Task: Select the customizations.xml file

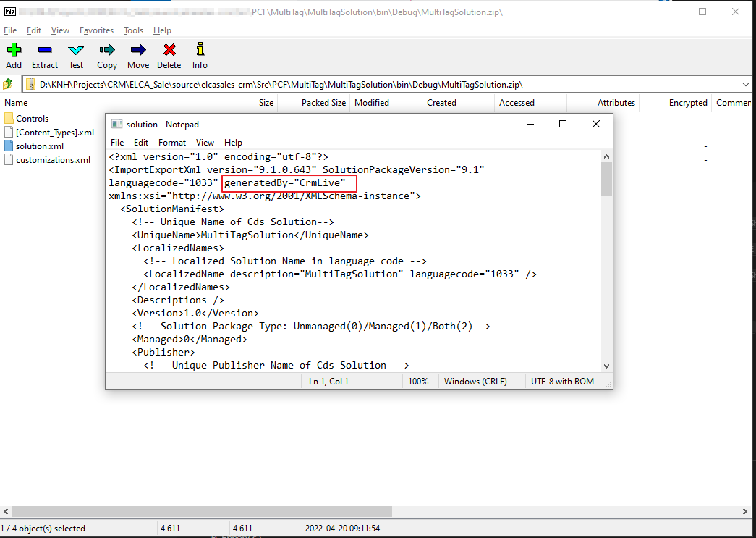Action: (52, 159)
